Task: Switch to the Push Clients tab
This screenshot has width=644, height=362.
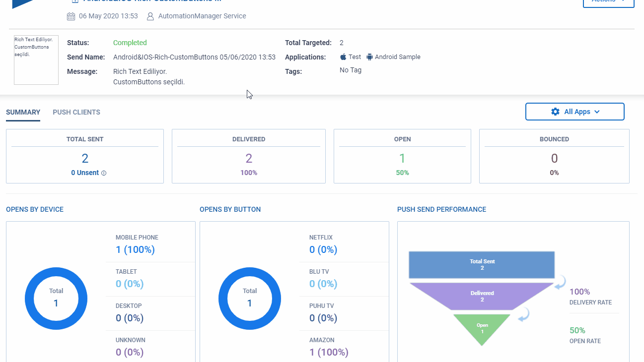Action: pyautogui.click(x=76, y=112)
